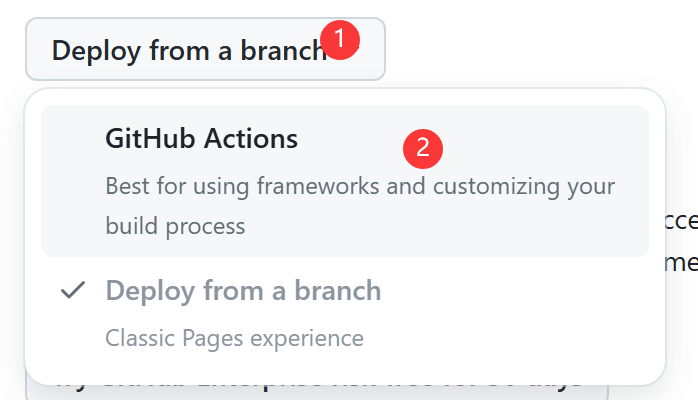Open the Deploy from a branch dropdown button
The image size is (698, 400).
coord(205,49)
